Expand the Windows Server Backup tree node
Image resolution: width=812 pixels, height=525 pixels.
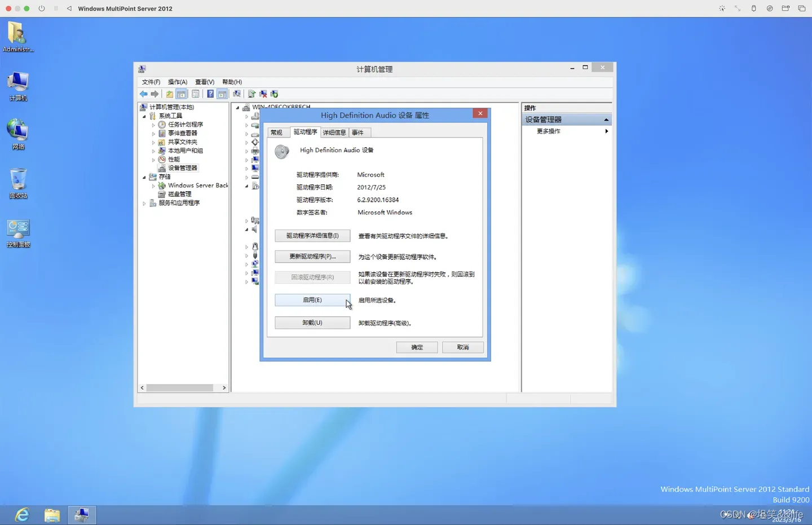coord(153,186)
